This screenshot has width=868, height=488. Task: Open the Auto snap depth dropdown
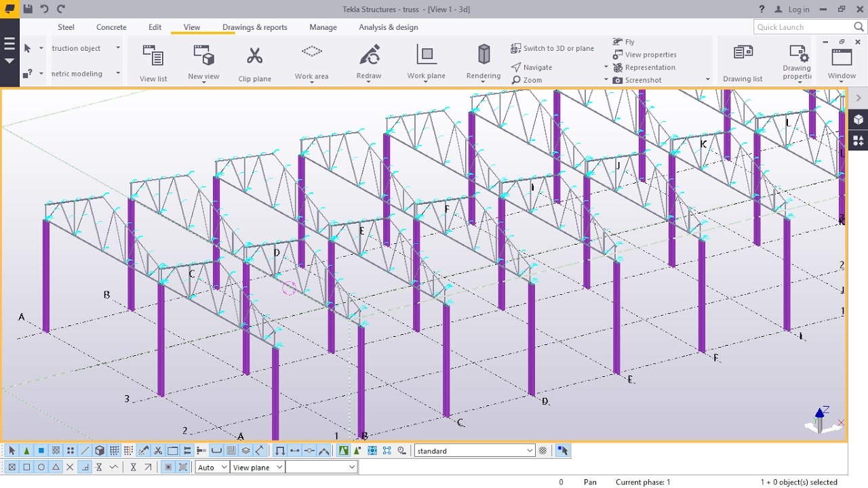(212, 467)
